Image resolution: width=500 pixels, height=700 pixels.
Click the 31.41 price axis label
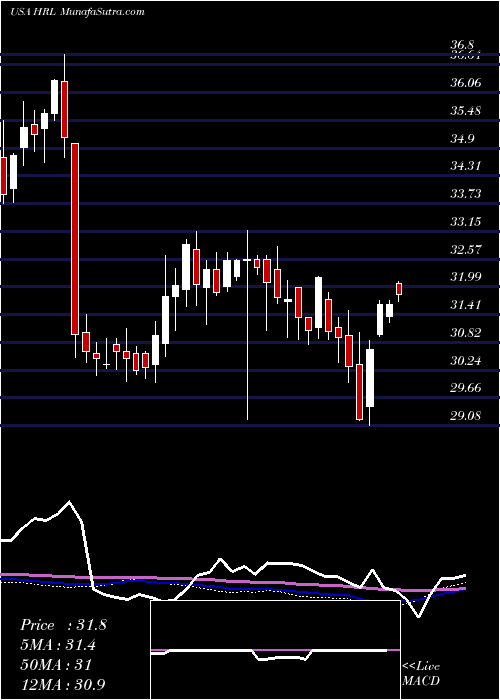click(x=466, y=305)
